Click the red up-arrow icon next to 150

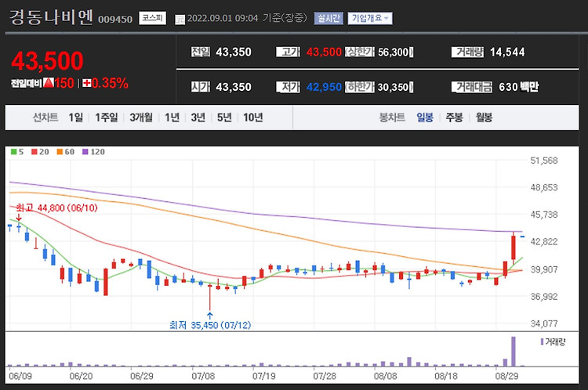coord(49,82)
